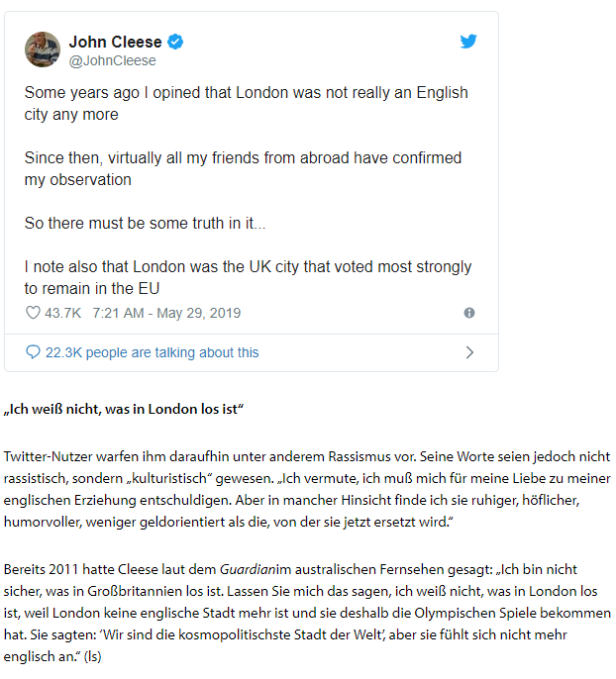Click the 'So there must be some truth' line
Viewport: 616px width, 679px height.
pyautogui.click(x=146, y=223)
